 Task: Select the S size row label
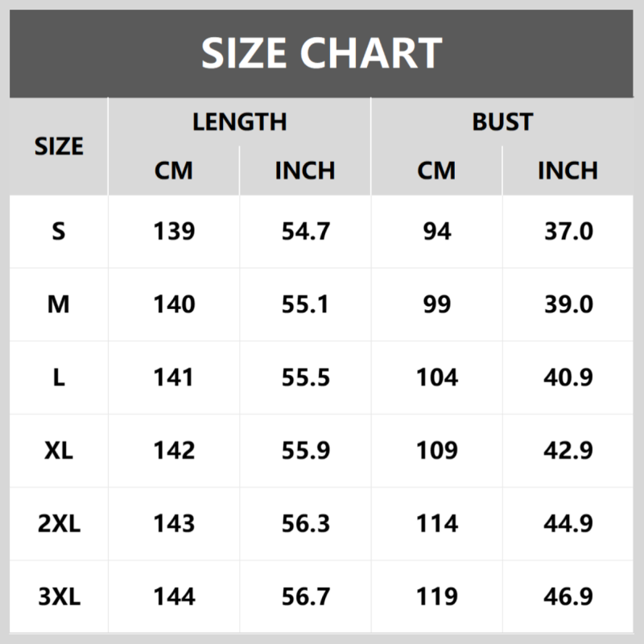click(x=59, y=232)
